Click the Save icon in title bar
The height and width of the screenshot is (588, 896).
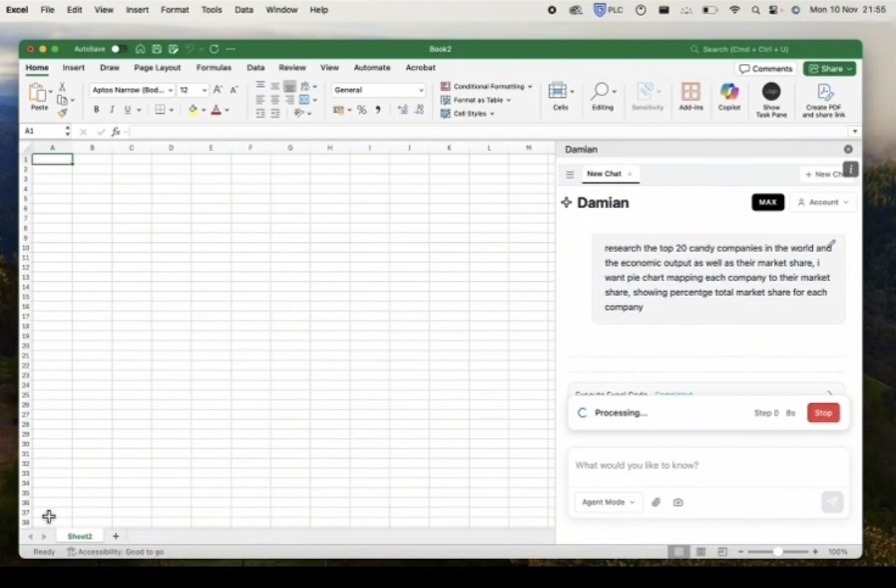pyautogui.click(x=157, y=49)
